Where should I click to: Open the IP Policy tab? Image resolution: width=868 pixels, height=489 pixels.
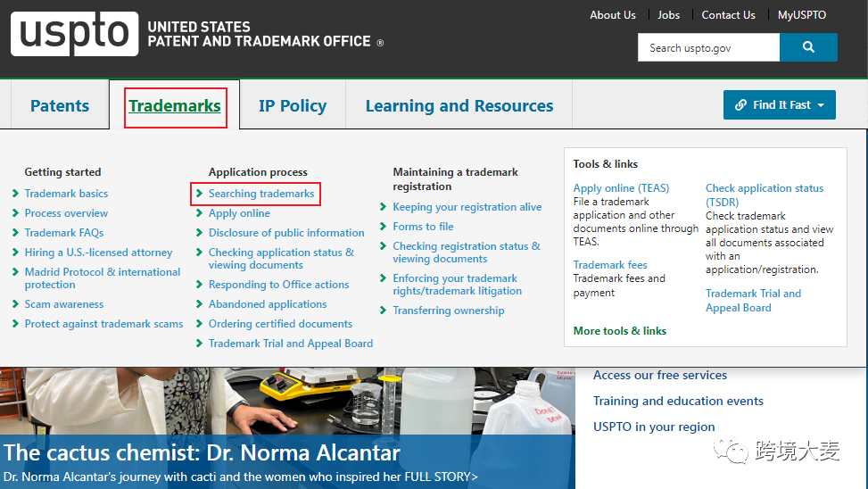coord(293,105)
